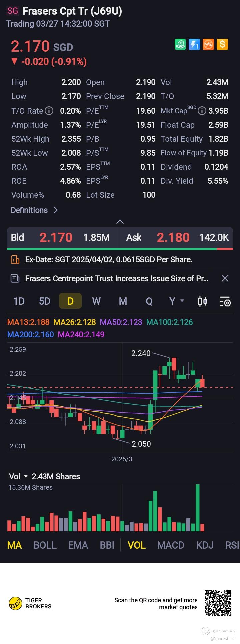Tap the Ex-Date dividend icon

(15, 259)
